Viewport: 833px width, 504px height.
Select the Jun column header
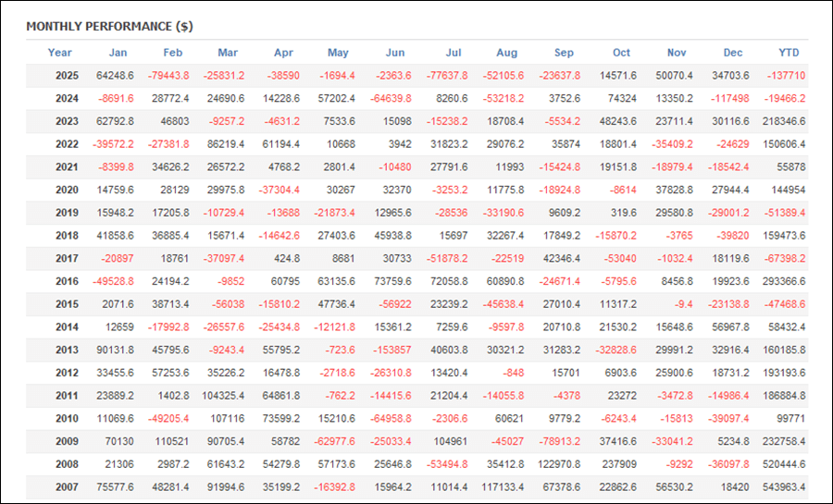(x=395, y=53)
